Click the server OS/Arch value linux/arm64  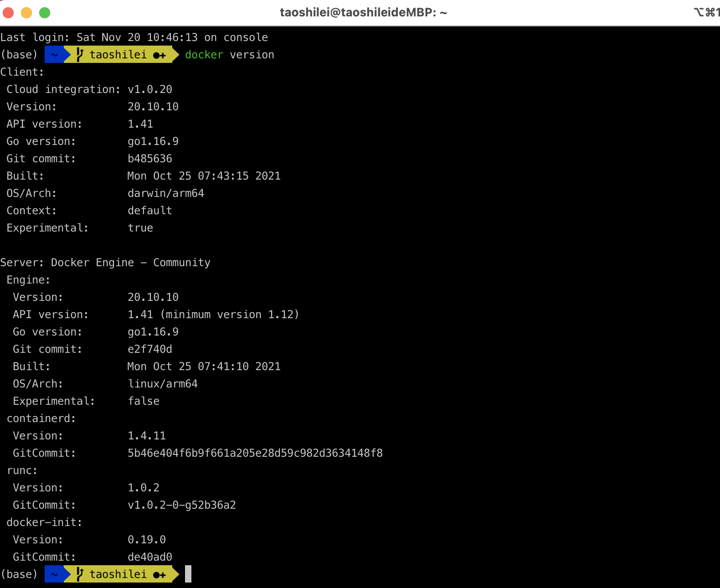click(x=163, y=384)
